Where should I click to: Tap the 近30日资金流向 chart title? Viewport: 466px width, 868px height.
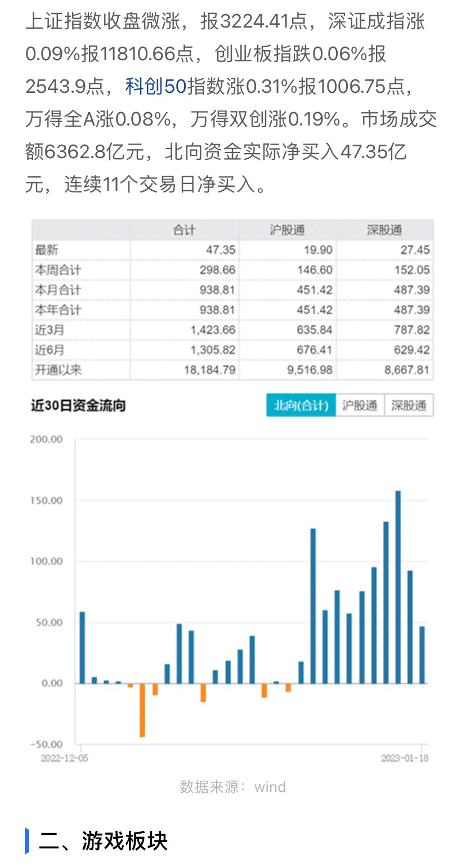[78, 405]
